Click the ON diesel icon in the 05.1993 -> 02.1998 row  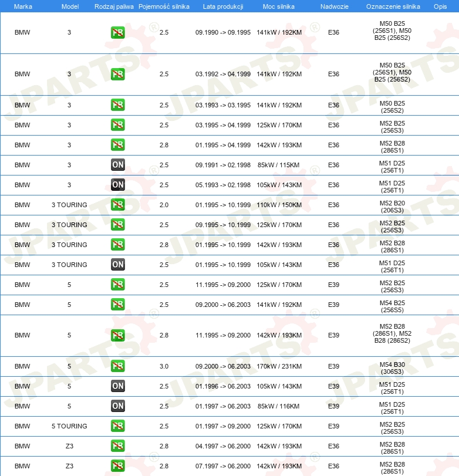(x=118, y=185)
